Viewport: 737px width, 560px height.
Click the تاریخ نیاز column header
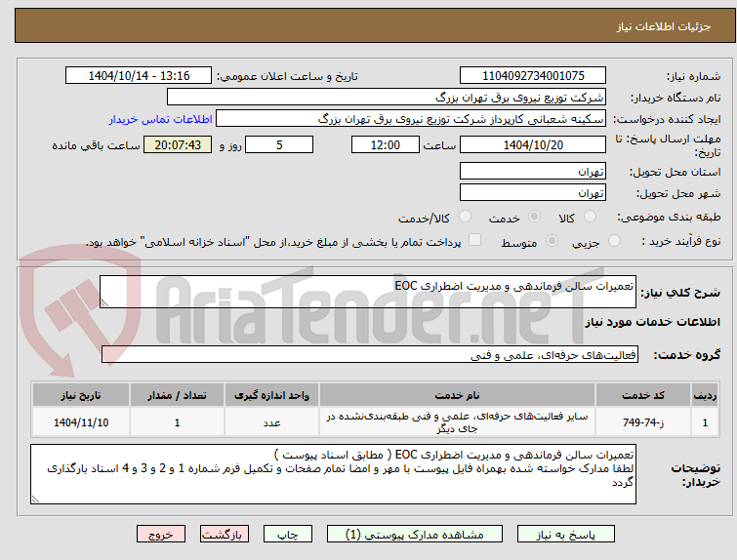point(81,395)
